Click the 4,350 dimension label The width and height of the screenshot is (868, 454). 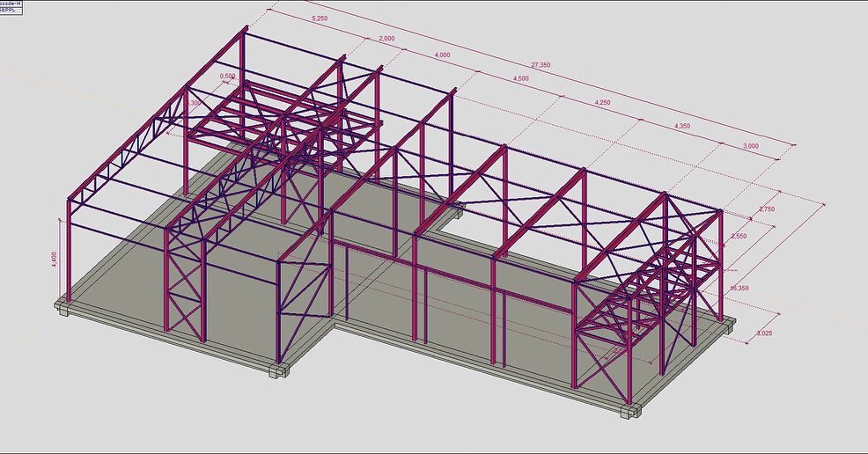pyautogui.click(x=682, y=127)
